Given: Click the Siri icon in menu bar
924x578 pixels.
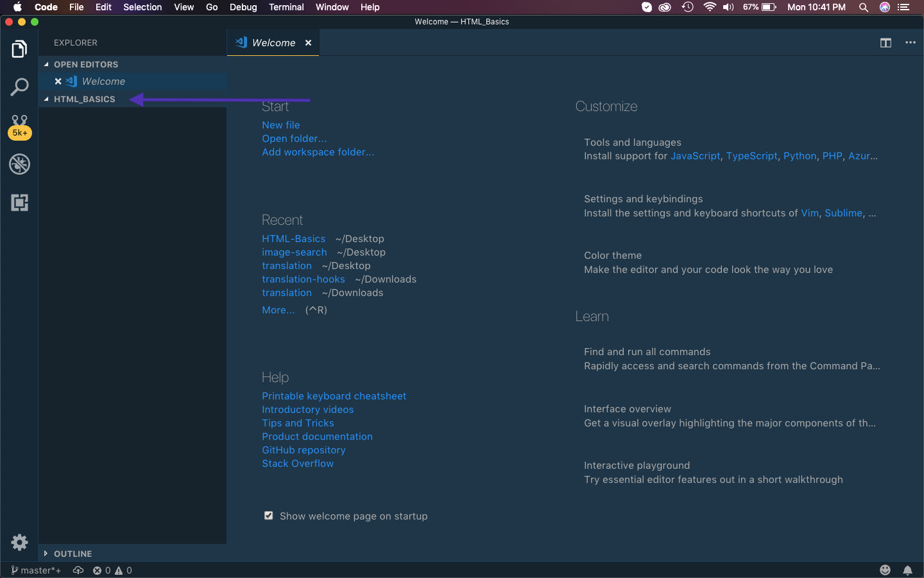Looking at the screenshot, I should [885, 7].
